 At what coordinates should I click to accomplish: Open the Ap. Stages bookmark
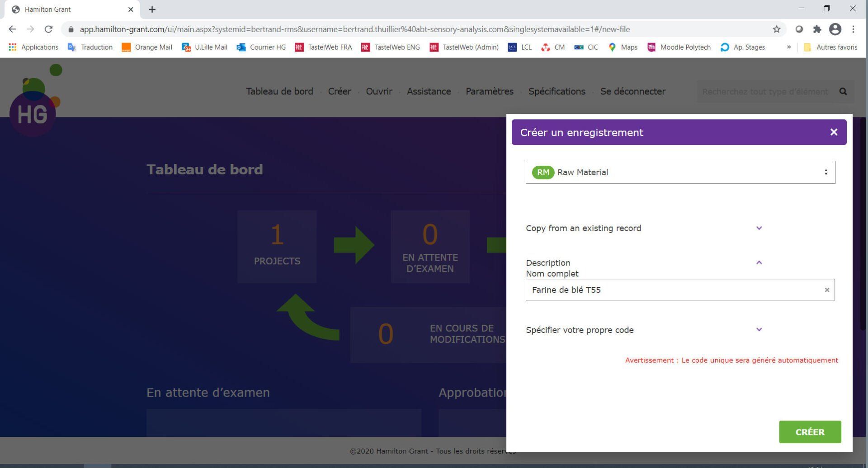point(748,47)
